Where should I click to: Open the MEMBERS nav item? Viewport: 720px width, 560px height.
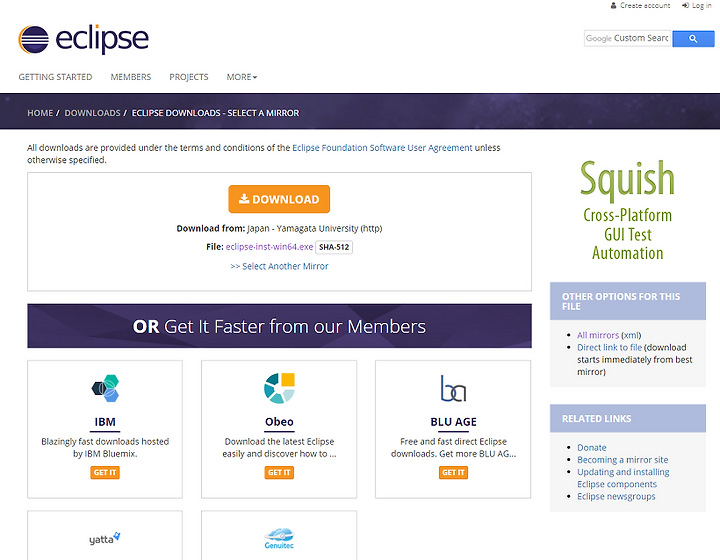click(130, 77)
